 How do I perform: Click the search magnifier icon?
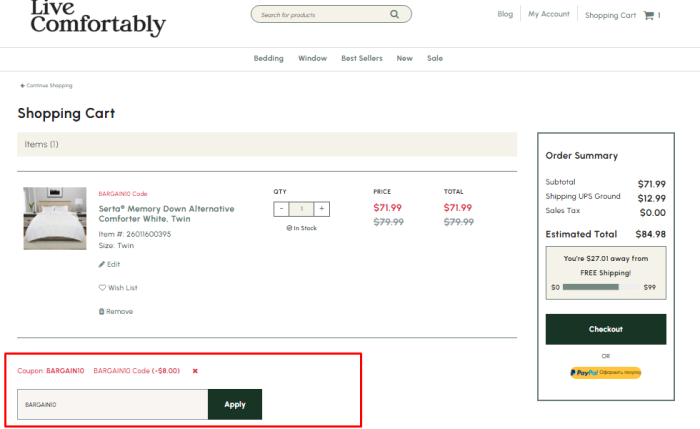394,14
